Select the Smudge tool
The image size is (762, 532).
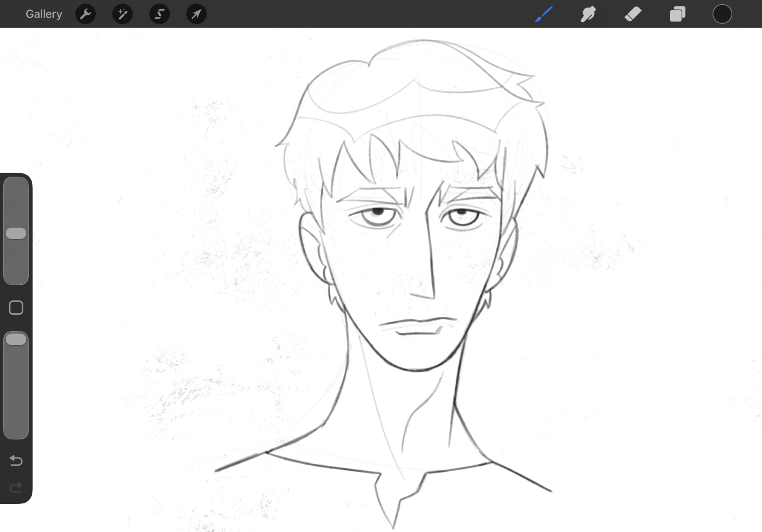[x=588, y=14]
